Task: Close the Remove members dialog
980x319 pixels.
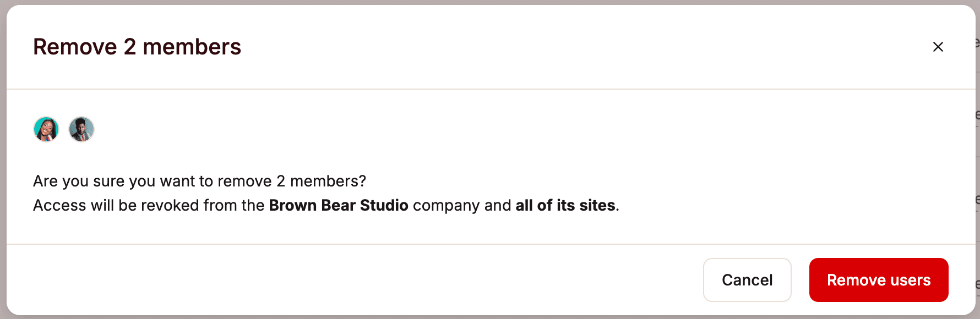Action: [x=938, y=47]
